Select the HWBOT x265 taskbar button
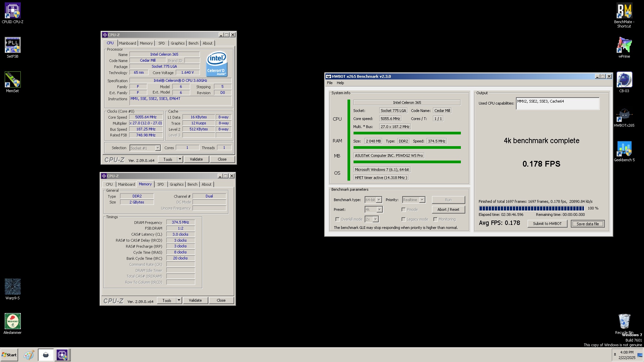The width and height of the screenshot is (644, 362). 46,355
